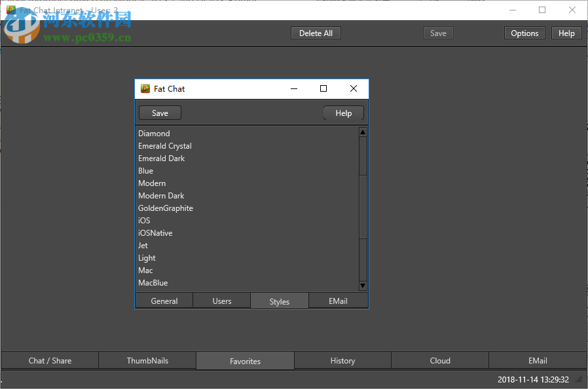Click the style list scroll-down arrow
The image size is (588, 389).
tap(363, 286)
